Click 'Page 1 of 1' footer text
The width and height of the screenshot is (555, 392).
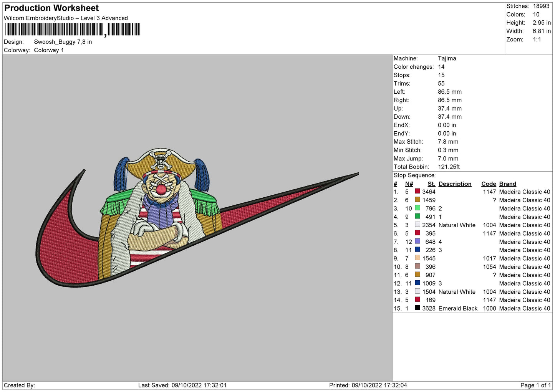point(535,385)
